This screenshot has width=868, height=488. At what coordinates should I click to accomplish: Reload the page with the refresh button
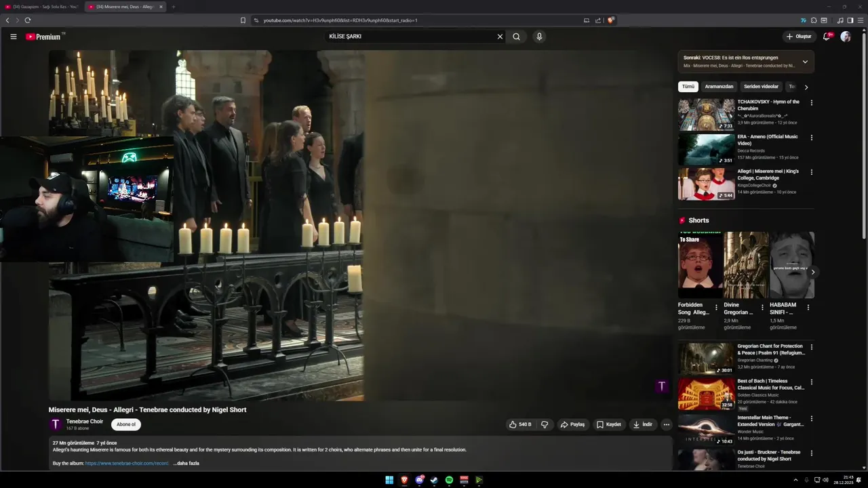pos(27,20)
